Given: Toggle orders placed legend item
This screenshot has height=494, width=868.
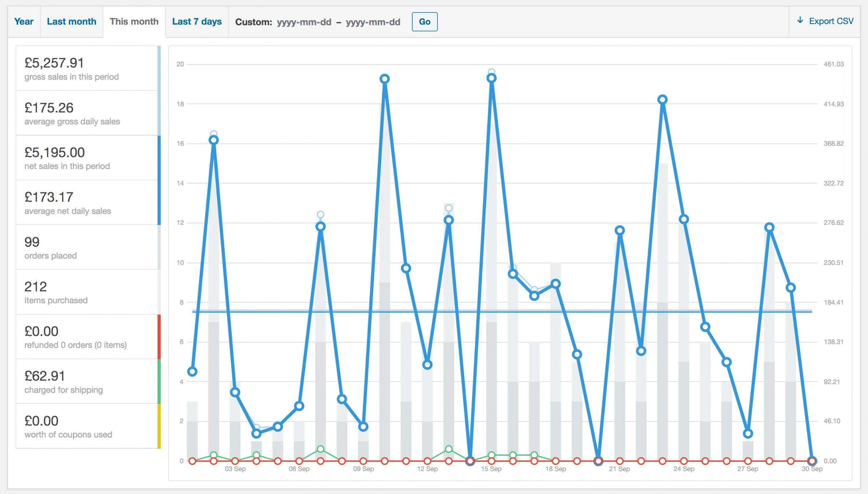Looking at the screenshot, I should coord(88,247).
